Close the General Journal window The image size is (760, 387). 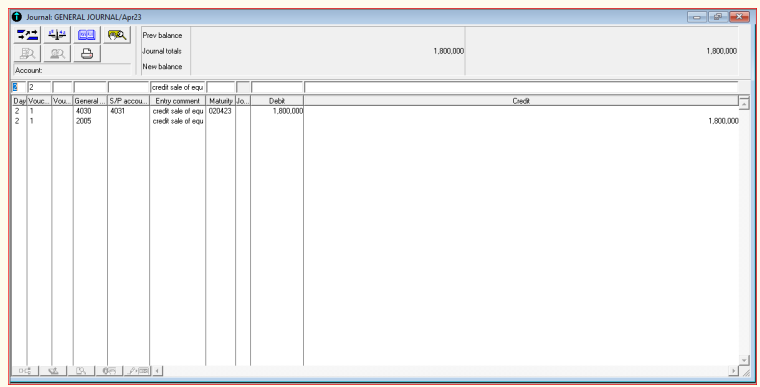739,17
